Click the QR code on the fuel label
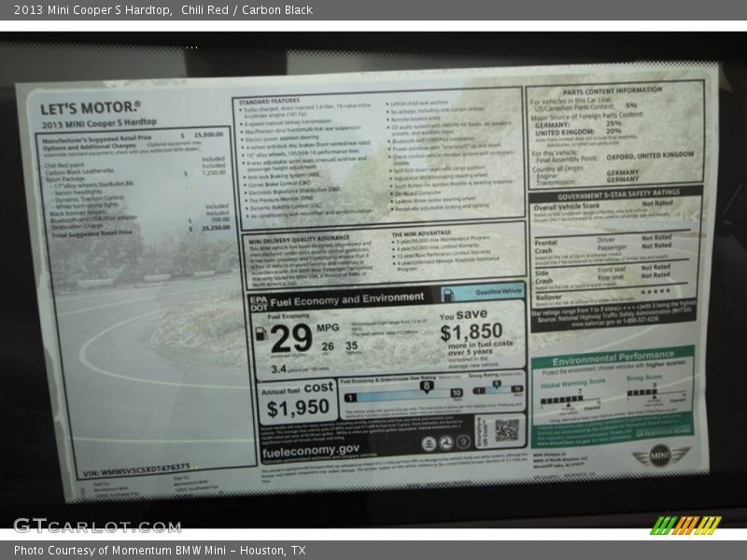747x560 pixels. (506, 430)
